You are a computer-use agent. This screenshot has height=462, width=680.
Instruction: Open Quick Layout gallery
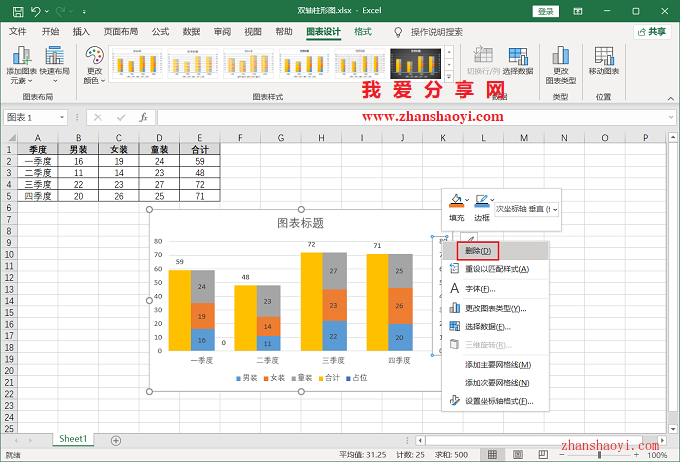point(55,65)
